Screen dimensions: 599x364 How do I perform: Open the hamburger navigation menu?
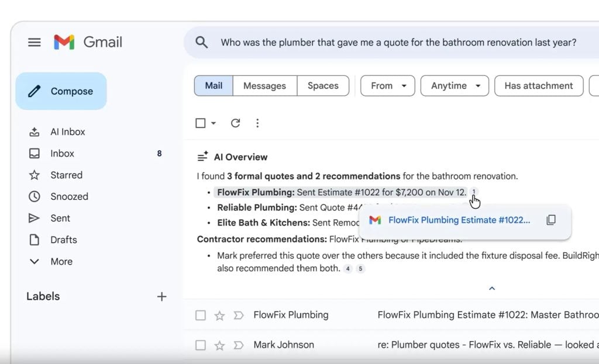coord(34,42)
